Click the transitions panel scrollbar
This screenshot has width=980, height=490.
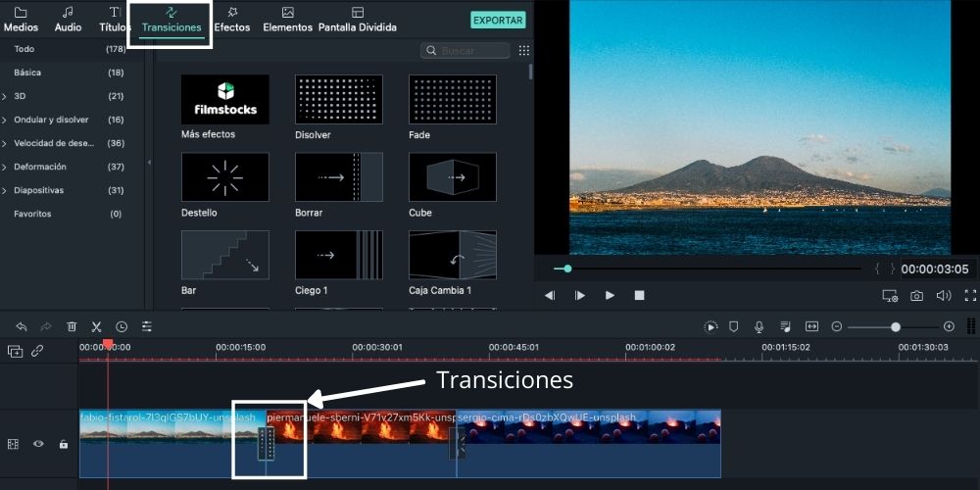click(x=531, y=72)
